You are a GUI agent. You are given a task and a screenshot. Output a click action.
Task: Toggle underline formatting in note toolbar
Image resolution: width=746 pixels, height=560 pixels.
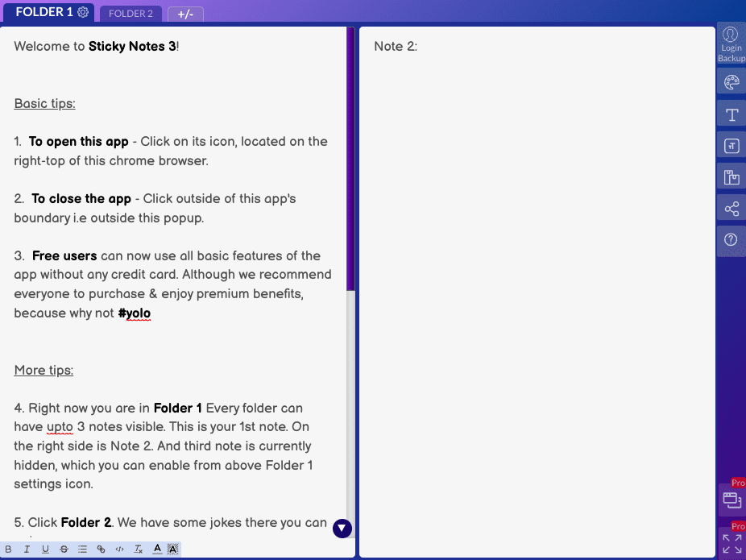click(45, 549)
